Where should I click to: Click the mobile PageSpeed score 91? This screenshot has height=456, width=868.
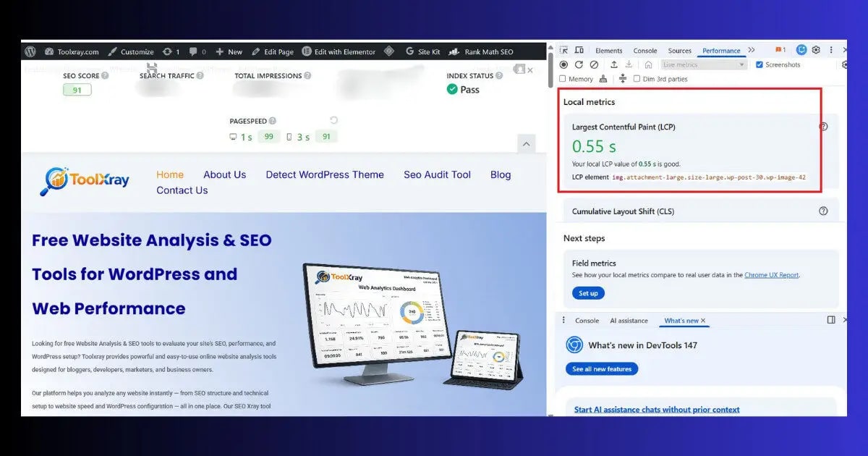326,136
